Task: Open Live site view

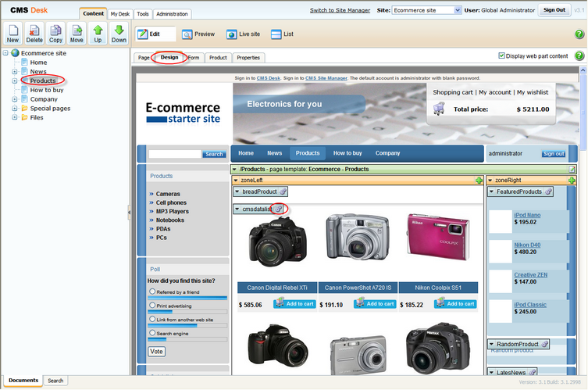Action: click(x=243, y=34)
